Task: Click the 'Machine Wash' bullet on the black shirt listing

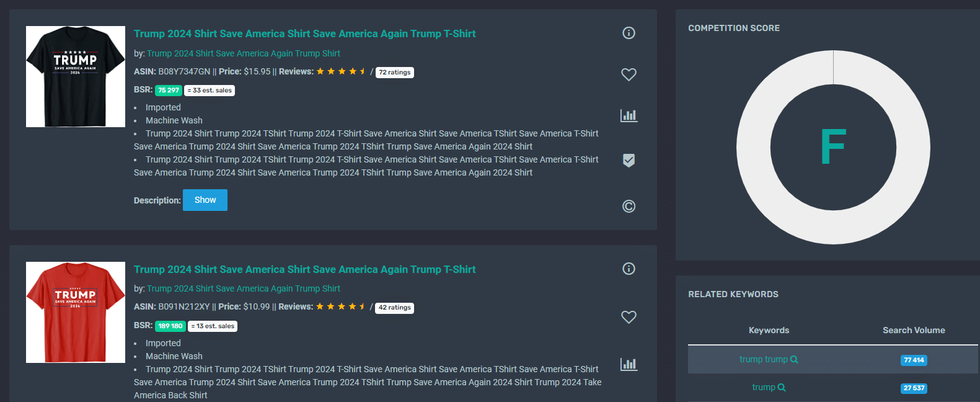Action: [174, 120]
